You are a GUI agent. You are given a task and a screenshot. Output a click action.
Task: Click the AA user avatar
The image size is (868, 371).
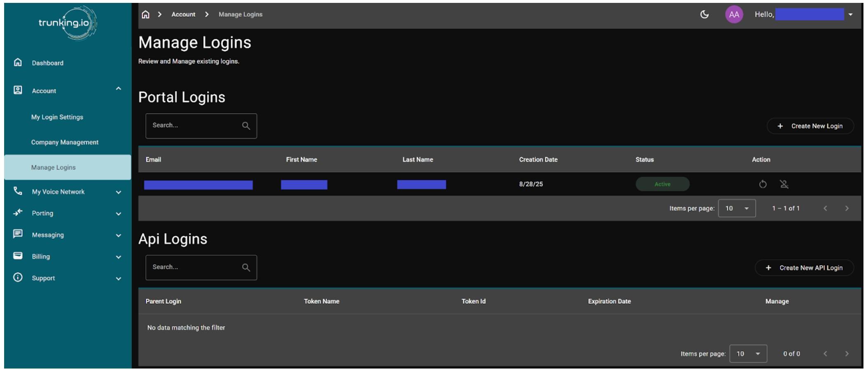click(734, 14)
